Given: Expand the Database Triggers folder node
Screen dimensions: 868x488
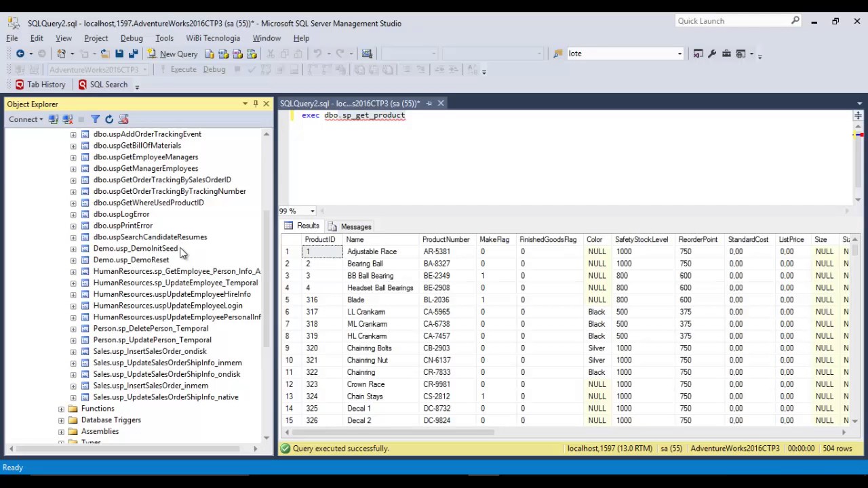Looking at the screenshot, I should pyautogui.click(x=61, y=420).
